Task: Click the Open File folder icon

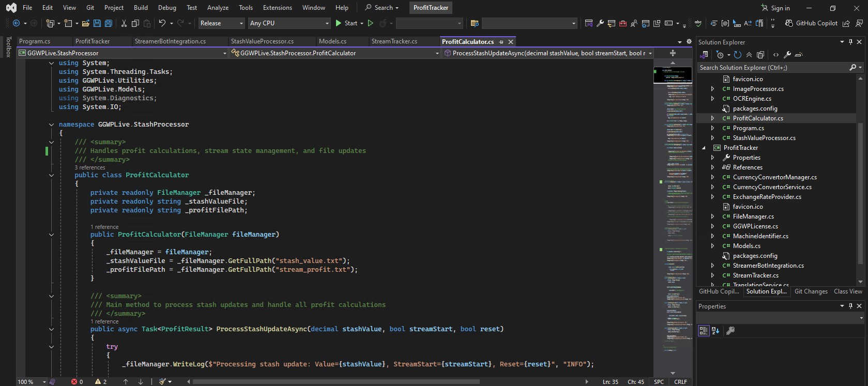Action: [x=86, y=23]
